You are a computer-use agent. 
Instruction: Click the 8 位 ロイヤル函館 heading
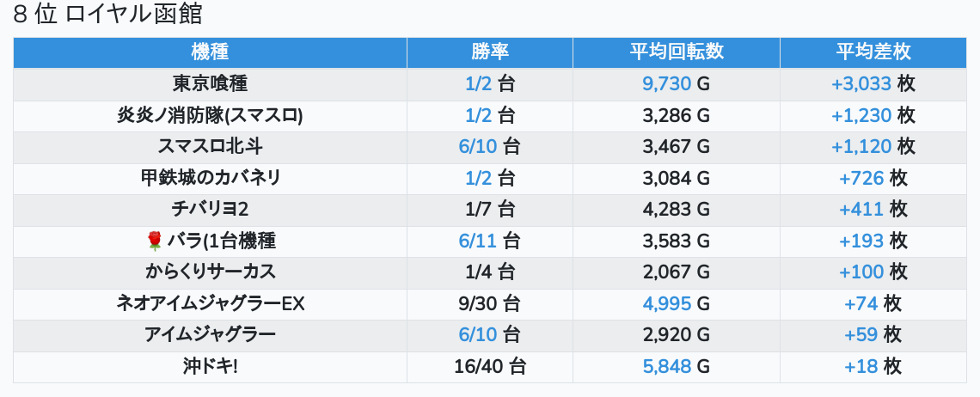pyautogui.click(x=108, y=15)
